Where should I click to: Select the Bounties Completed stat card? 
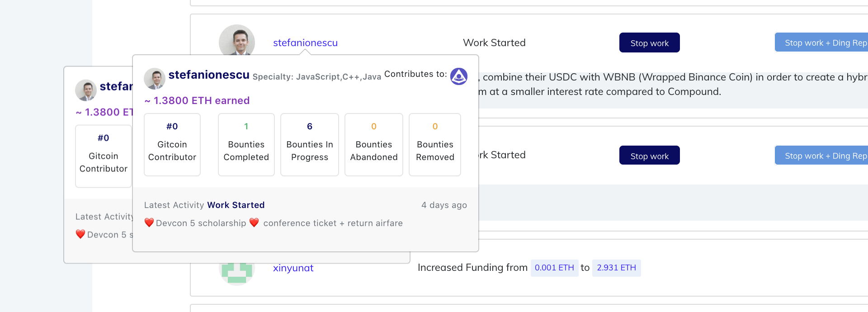point(246,145)
